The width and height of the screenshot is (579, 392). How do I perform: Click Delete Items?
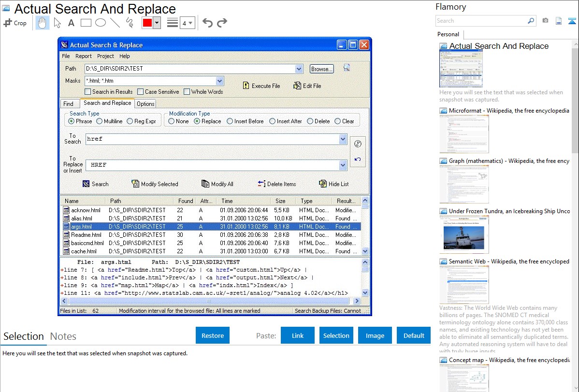[x=277, y=184]
